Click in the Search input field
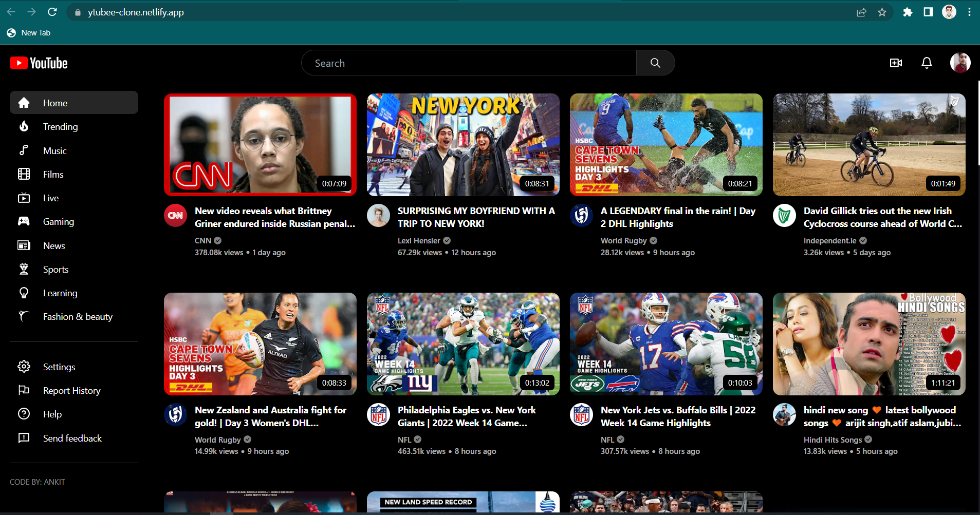This screenshot has width=980, height=515. (469, 63)
